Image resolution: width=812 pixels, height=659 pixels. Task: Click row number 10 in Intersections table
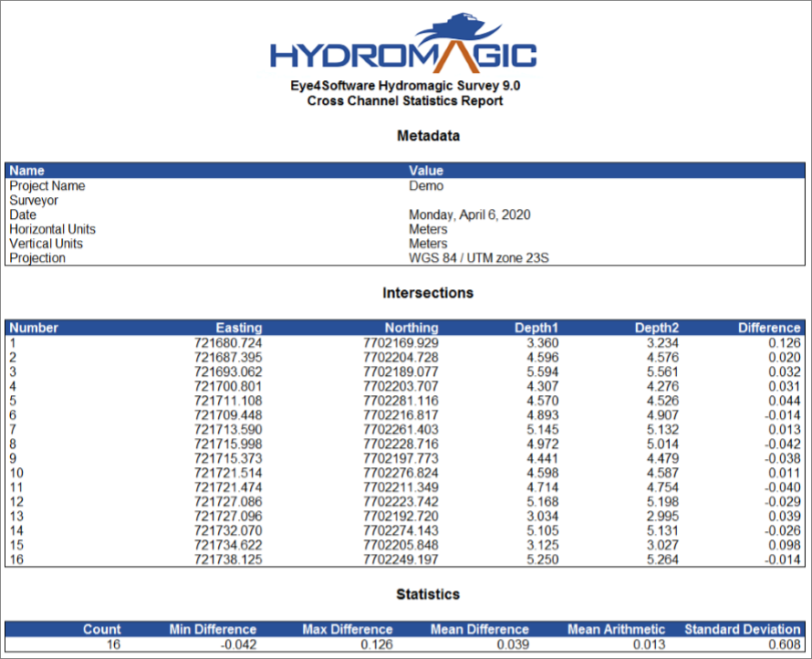(x=16, y=473)
